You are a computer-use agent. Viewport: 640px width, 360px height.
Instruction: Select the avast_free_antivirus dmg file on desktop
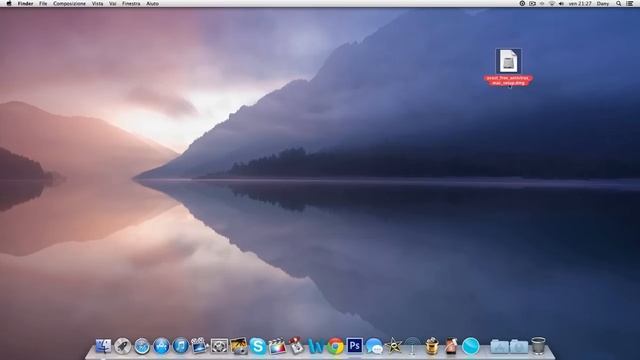point(508,61)
